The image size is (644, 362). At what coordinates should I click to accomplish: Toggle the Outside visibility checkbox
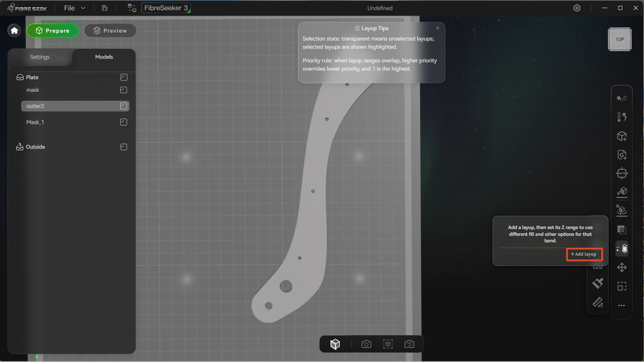124,147
